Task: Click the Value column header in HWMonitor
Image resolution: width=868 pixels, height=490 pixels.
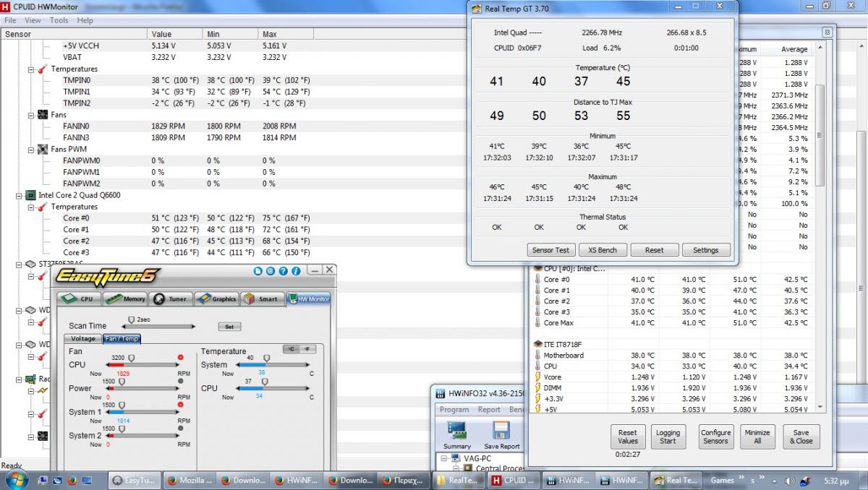Action: click(x=176, y=34)
